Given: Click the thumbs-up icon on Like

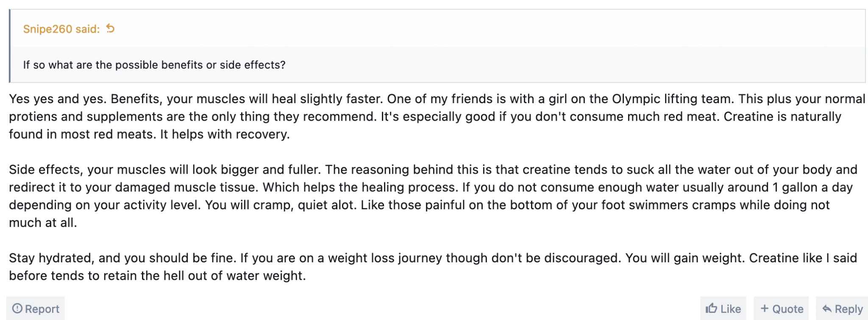Looking at the screenshot, I should (711, 309).
